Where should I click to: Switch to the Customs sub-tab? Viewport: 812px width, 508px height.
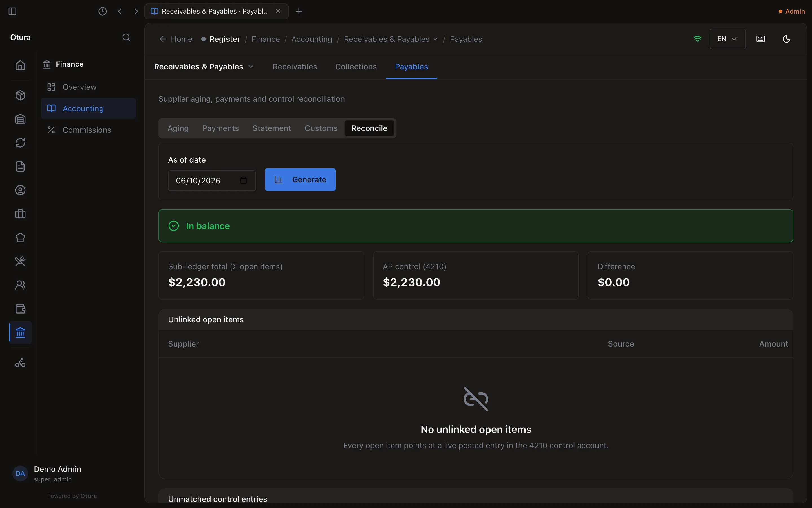321,128
